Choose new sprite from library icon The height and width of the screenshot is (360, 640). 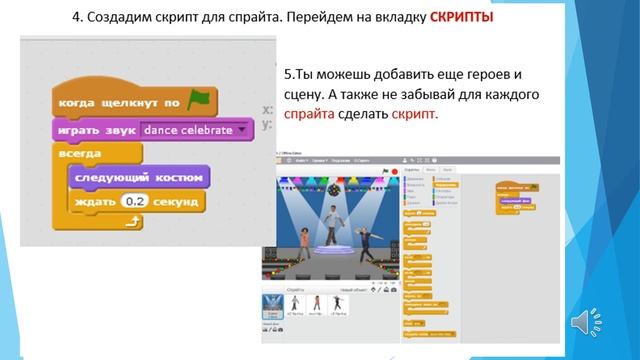coord(373,290)
